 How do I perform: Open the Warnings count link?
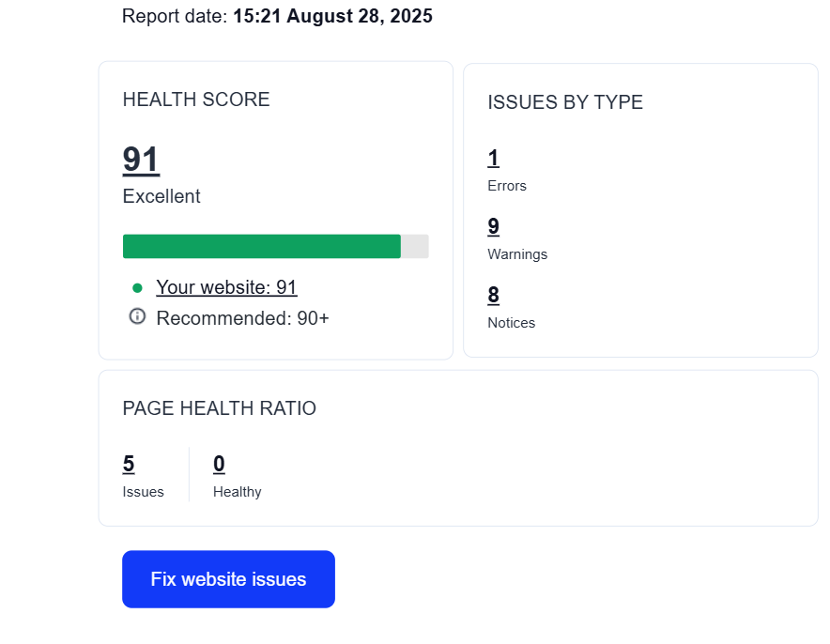(x=493, y=227)
